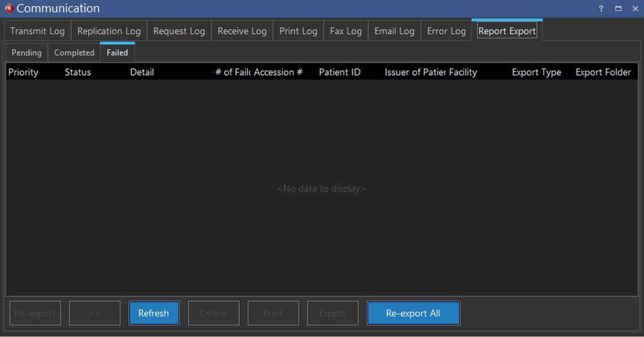Click the Patient ID column header
The height and width of the screenshot is (337, 644).
(x=340, y=72)
